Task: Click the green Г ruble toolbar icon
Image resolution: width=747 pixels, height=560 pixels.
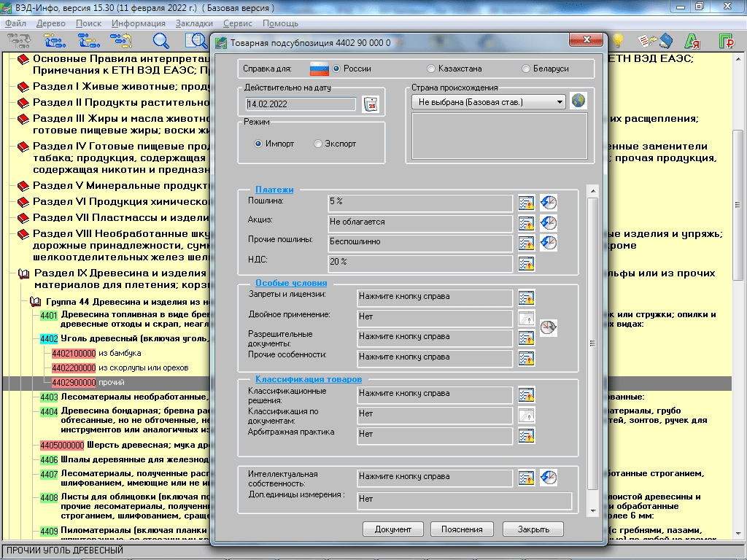Action: click(x=726, y=42)
